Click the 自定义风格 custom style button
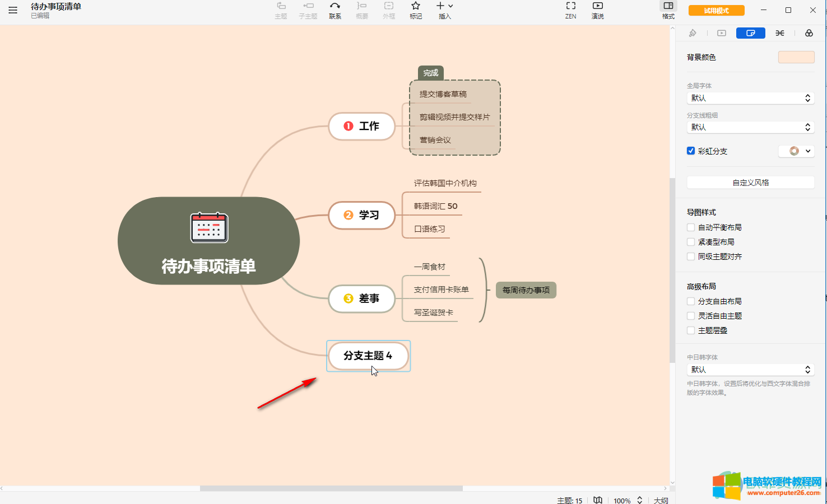This screenshot has width=827, height=504. [751, 183]
